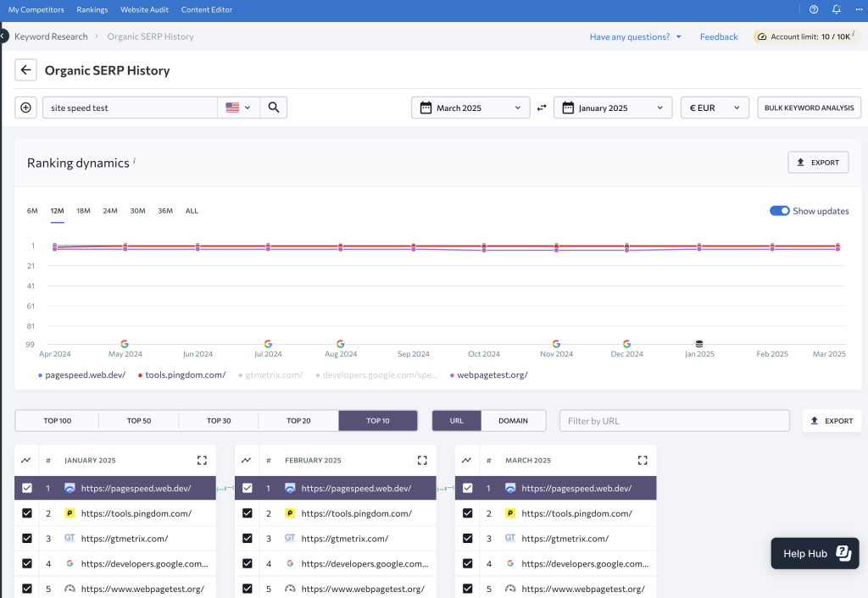The height and width of the screenshot is (598, 868).
Task: Uncheck webpagetest.org in February 2025
Action: click(247, 589)
